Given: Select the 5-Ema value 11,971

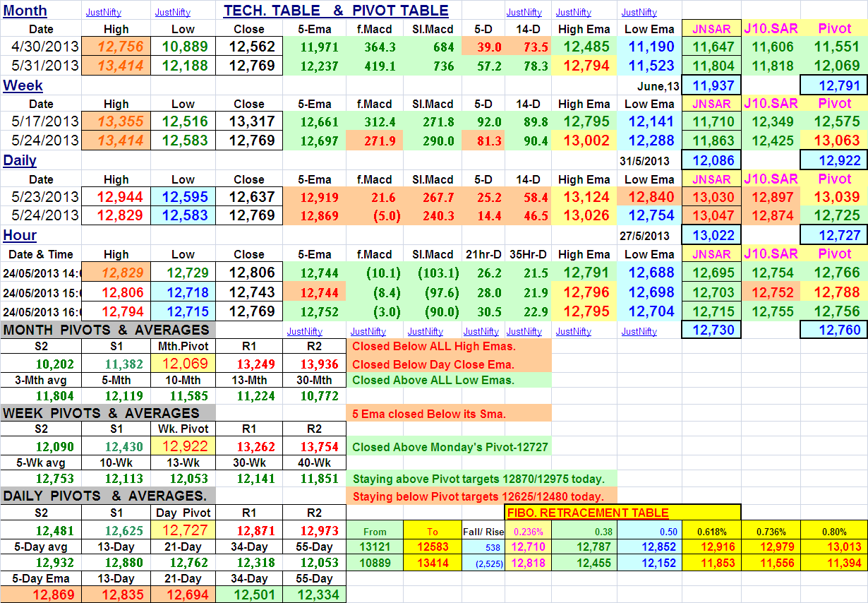Looking at the screenshot, I should pos(315,47).
